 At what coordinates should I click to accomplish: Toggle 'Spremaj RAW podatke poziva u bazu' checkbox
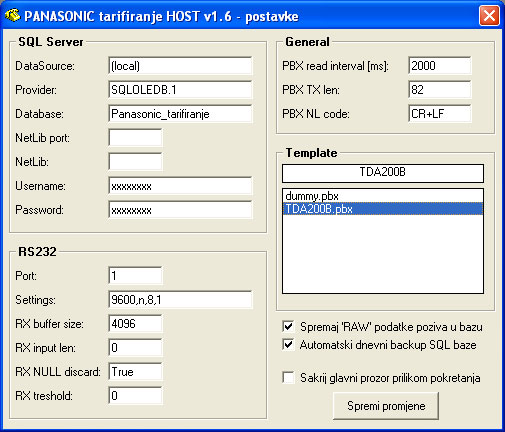click(x=288, y=326)
